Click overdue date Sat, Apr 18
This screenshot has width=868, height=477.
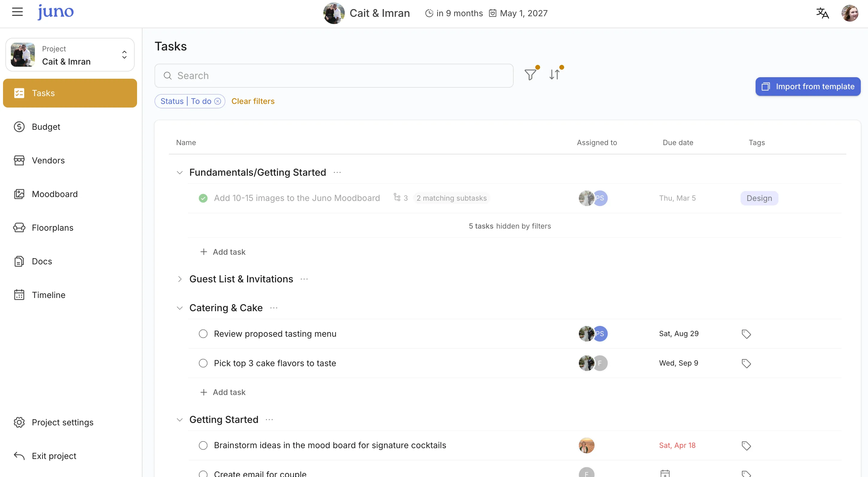[677, 445]
